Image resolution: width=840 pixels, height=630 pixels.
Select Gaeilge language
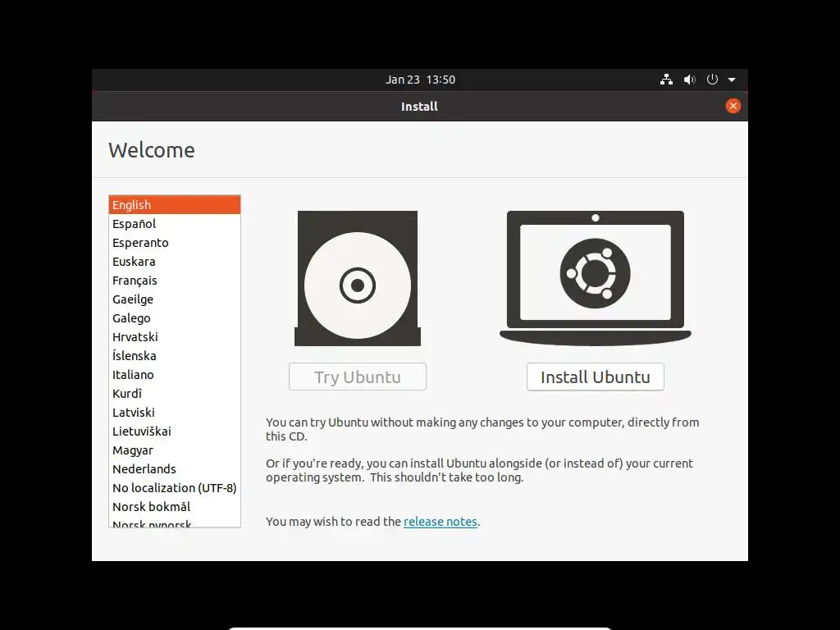(x=175, y=299)
